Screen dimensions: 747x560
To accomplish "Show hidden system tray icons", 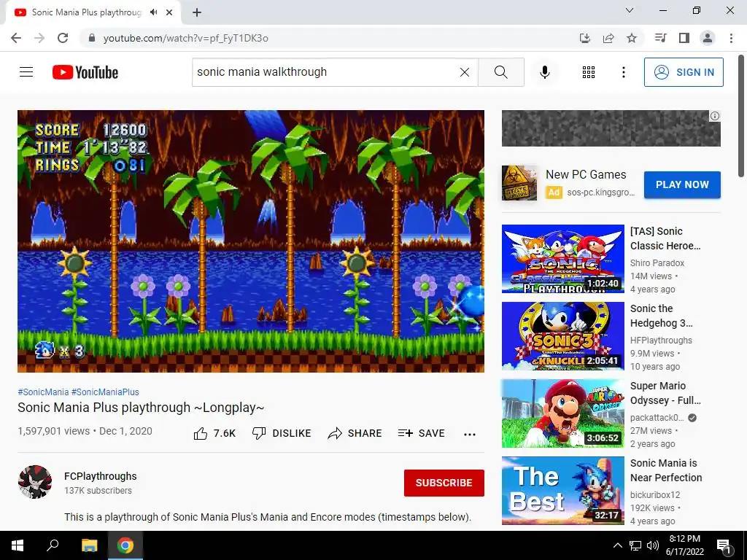I will (617, 545).
